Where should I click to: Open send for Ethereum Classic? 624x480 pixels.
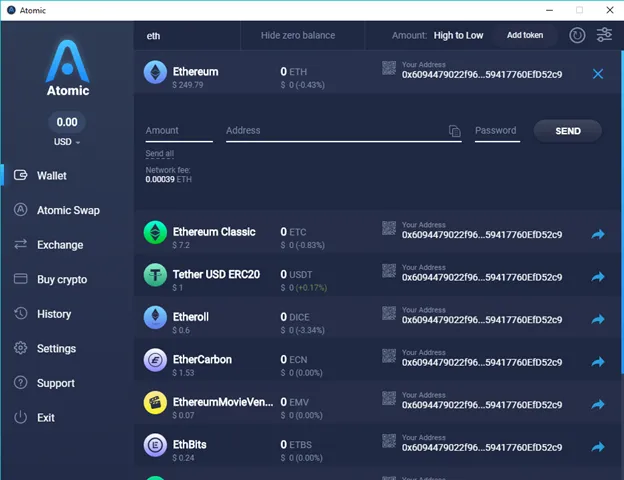click(x=598, y=234)
